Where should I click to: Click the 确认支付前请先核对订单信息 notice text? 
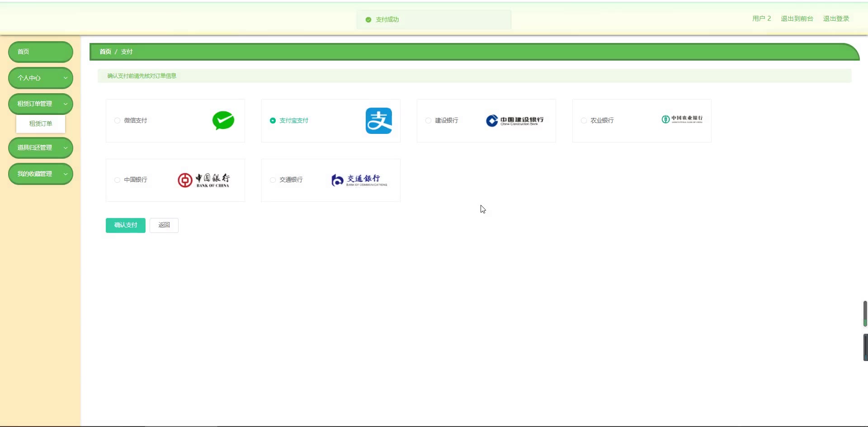(142, 76)
